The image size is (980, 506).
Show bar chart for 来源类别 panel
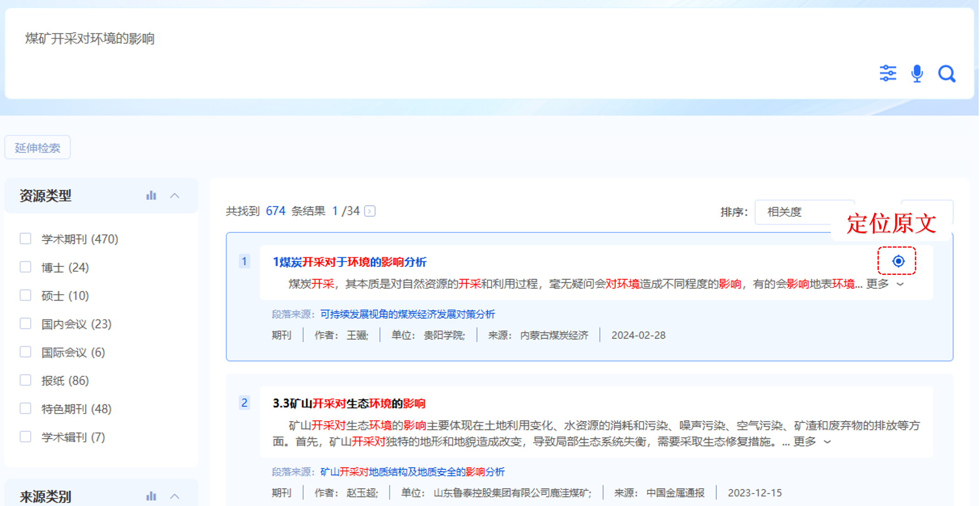click(x=151, y=496)
